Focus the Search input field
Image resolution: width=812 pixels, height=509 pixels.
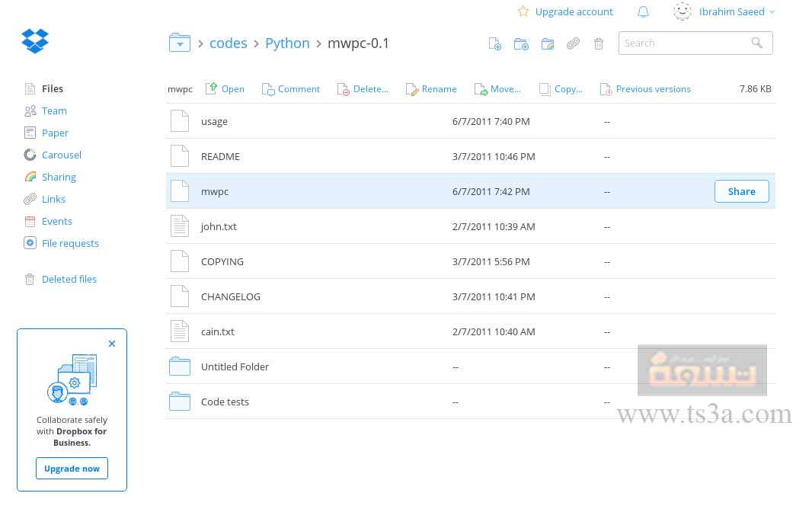[x=695, y=43]
